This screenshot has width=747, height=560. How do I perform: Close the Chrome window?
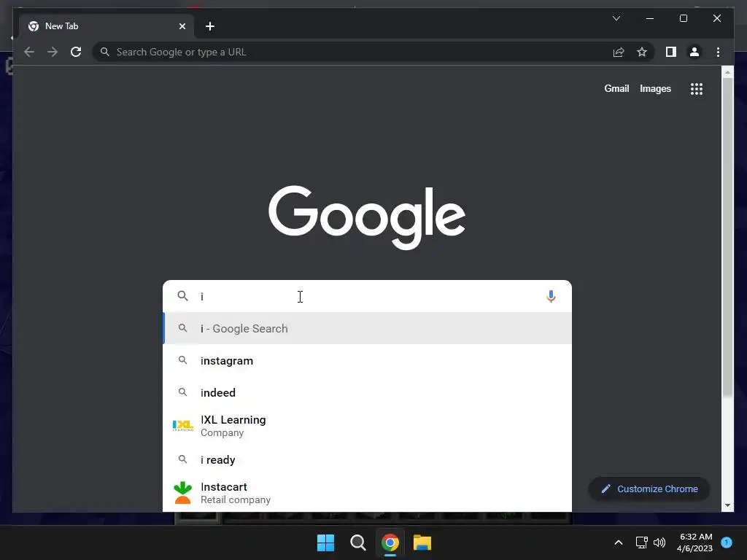717,18
